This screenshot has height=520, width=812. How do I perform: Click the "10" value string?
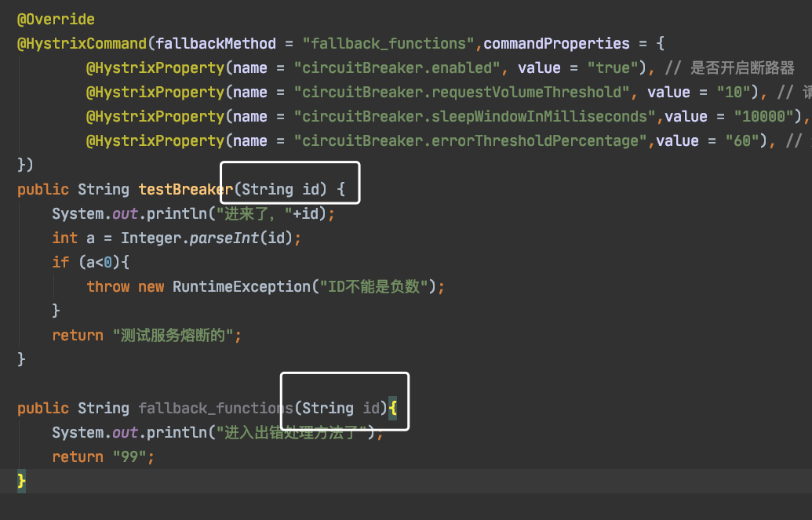[734, 93]
